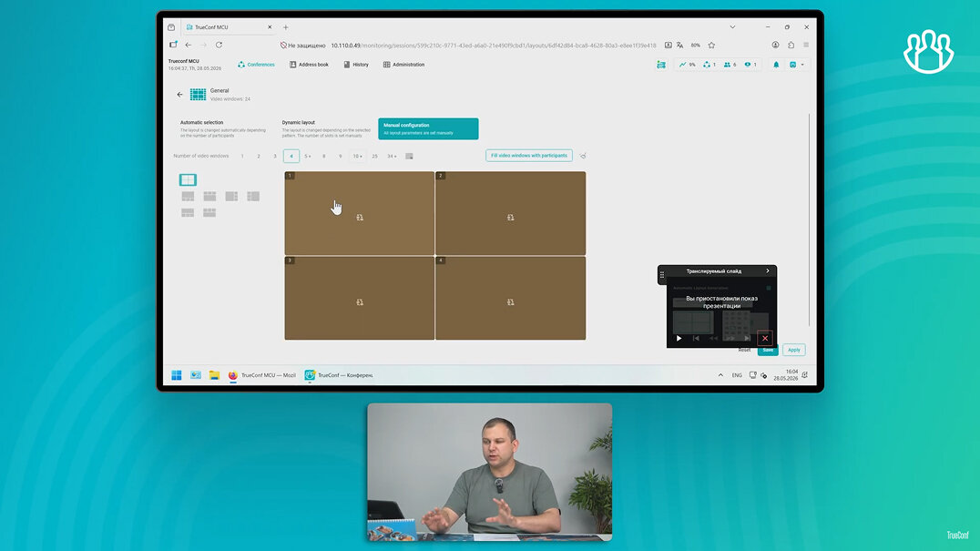Open the Administration tab
Viewport: 980px width, 551px height.
403,65
